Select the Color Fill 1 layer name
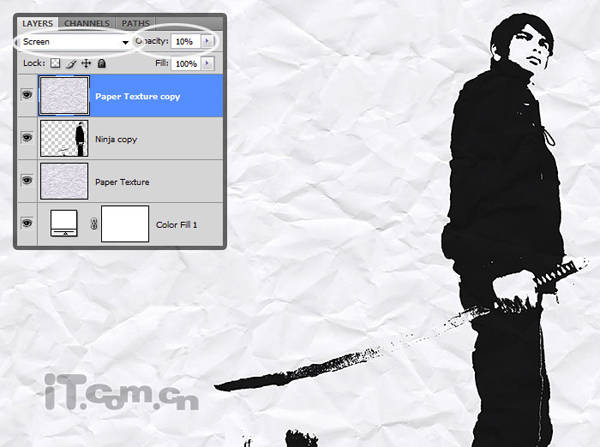 click(176, 225)
